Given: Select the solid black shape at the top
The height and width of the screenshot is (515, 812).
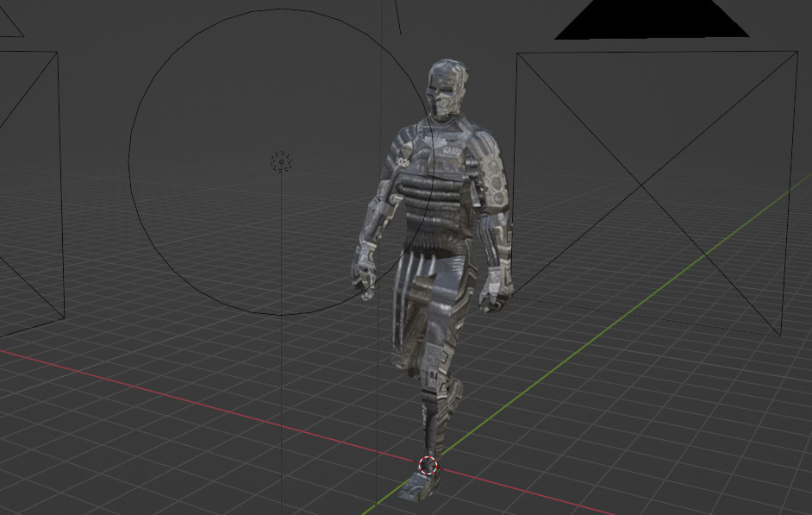Looking at the screenshot, I should pos(652,19).
